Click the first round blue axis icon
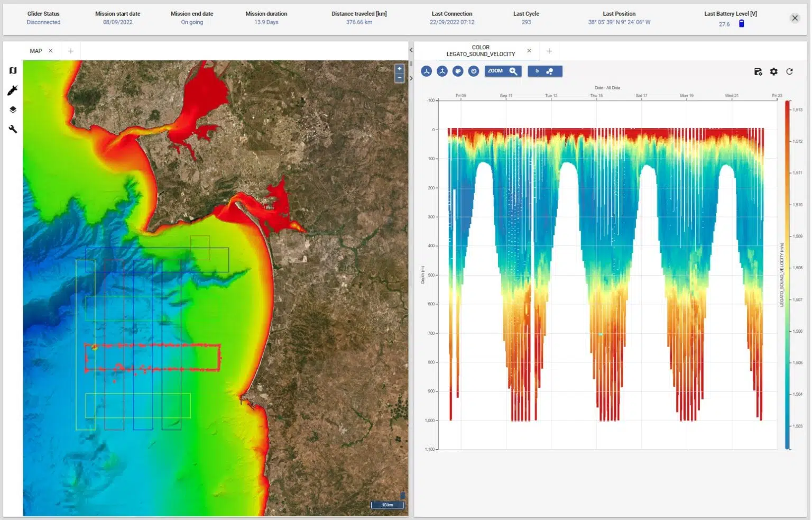 (427, 71)
